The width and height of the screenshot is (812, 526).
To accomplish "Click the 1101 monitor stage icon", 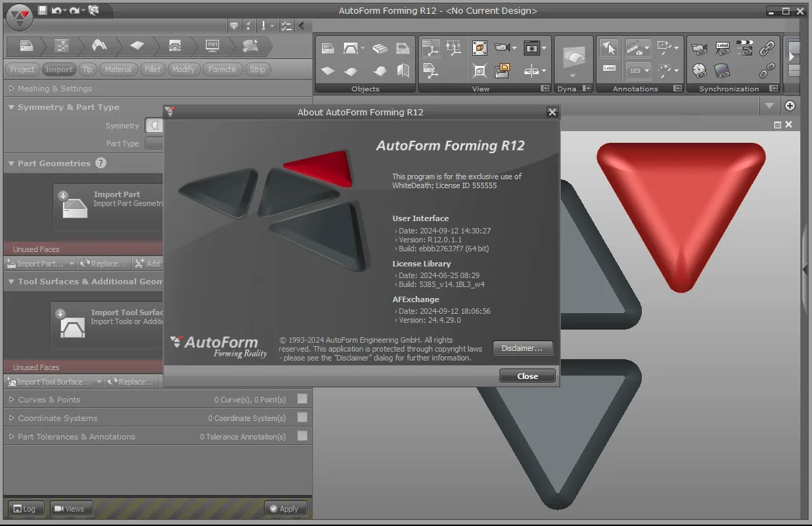I will click(x=212, y=46).
